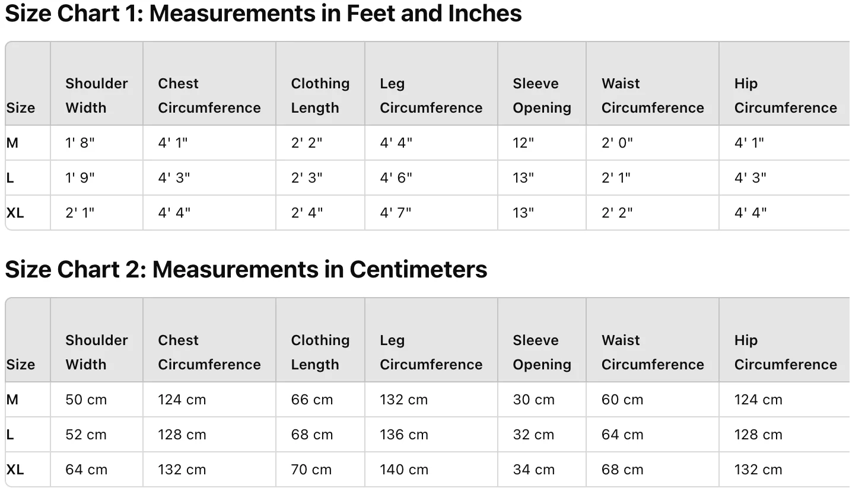Click the 'Size Chart 2: Measurements in Centimeters' heading
This screenshot has width=865, height=504.
(246, 270)
